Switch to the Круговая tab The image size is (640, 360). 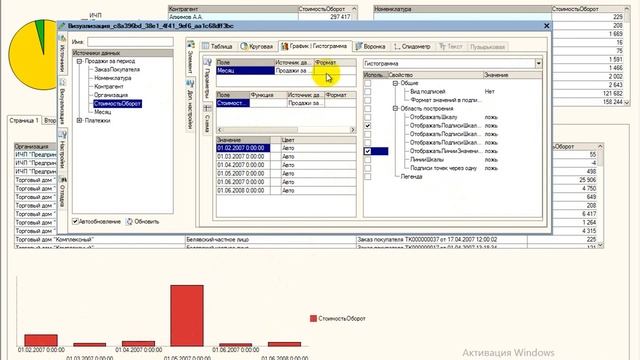[257, 46]
